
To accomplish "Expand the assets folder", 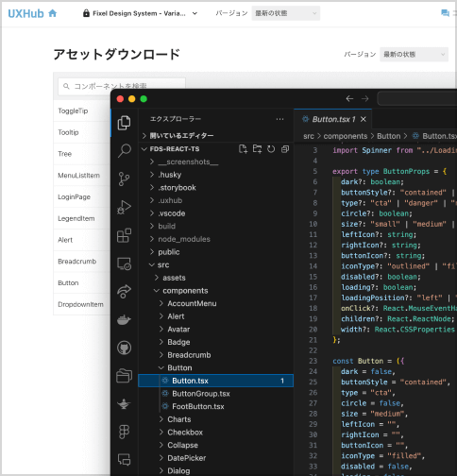I will point(216,278).
